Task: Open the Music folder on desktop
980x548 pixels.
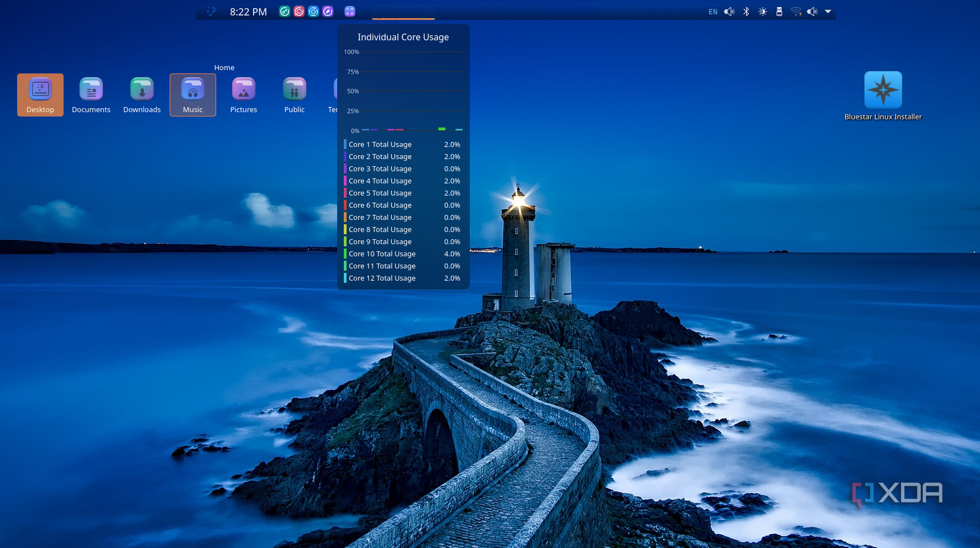Action: 192,94
